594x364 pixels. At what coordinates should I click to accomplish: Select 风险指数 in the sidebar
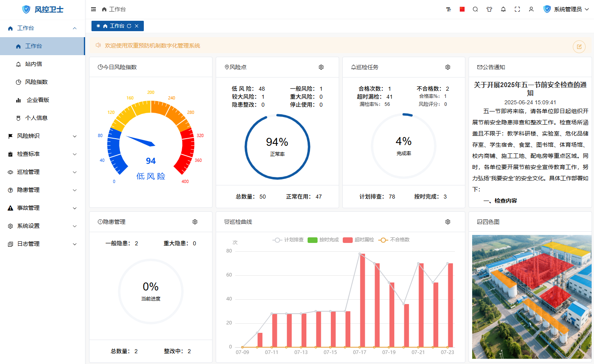click(36, 82)
